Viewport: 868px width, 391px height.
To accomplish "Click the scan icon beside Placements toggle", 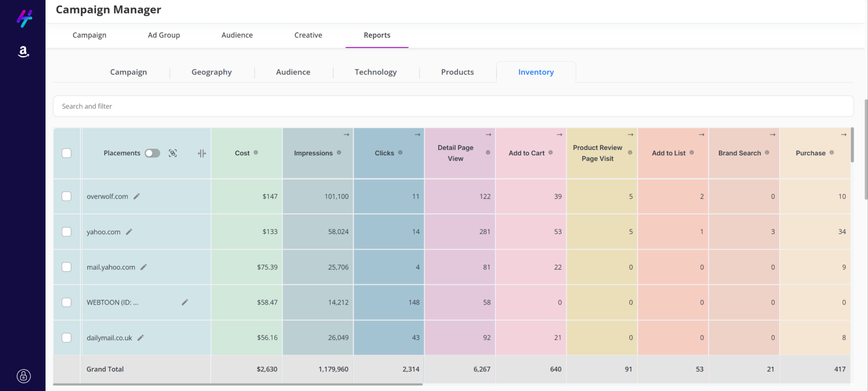I will click(172, 153).
